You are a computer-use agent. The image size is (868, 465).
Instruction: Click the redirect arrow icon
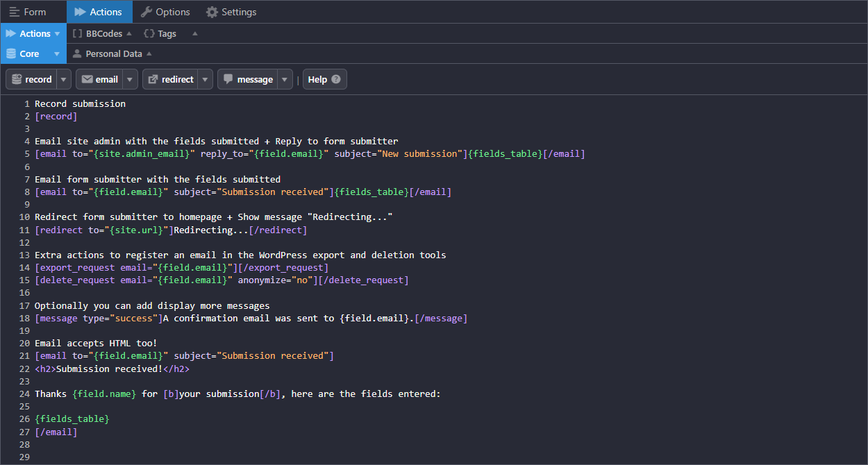[x=153, y=79]
